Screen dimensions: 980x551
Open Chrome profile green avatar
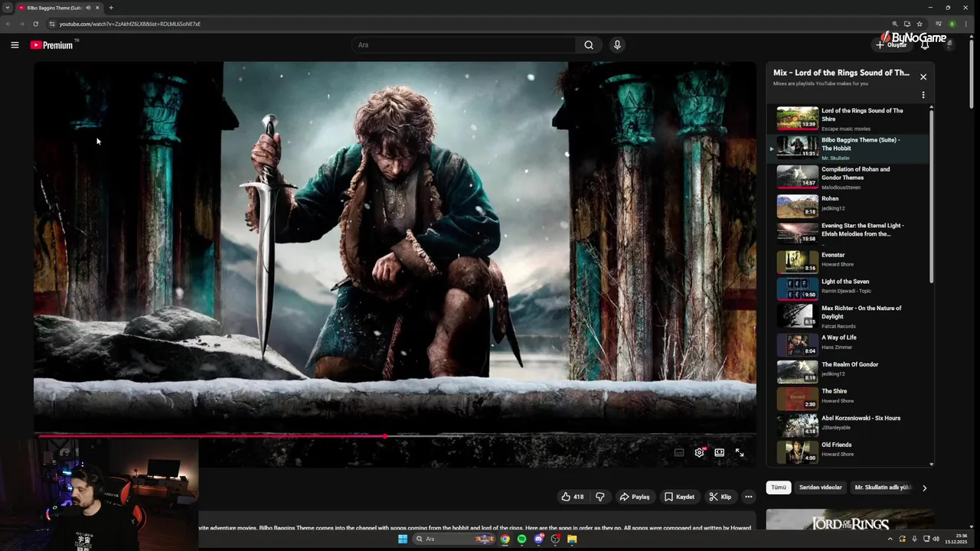(952, 24)
